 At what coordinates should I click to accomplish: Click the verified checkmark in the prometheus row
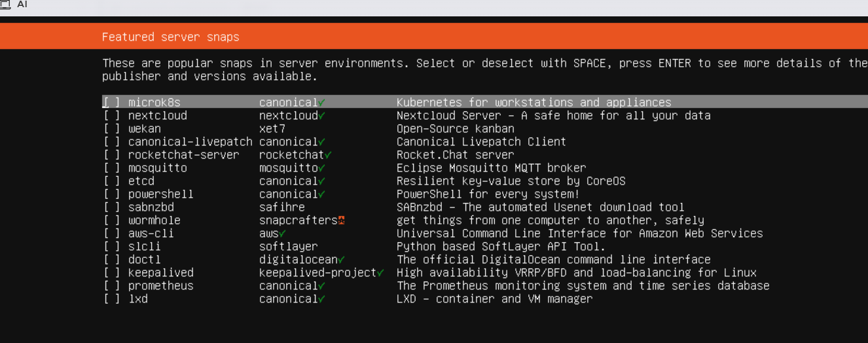point(322,286)
